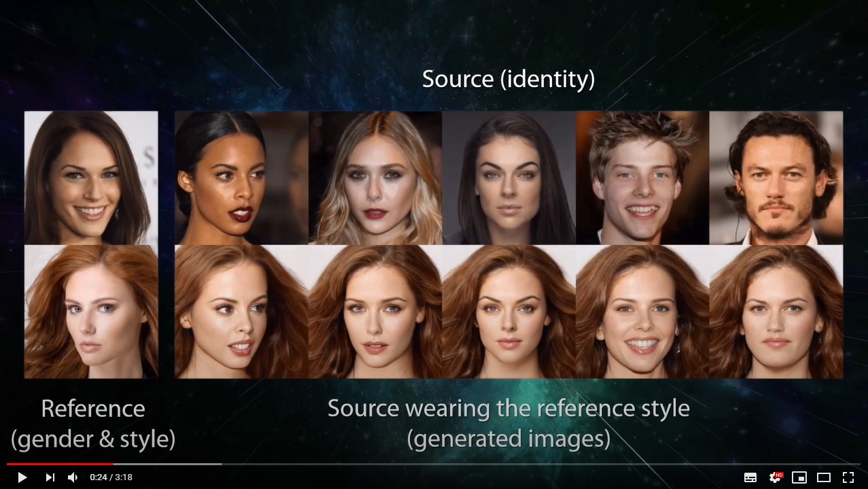Click the bearded curly-haired source photo
This screenshot has width=868, height=489.
[x=776, y=178]
